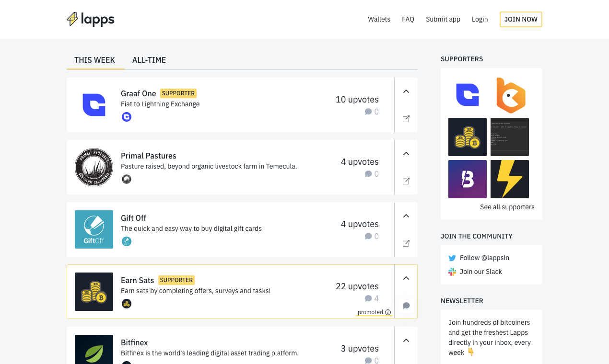The image size is (609, 364).
Task: Open the Graaf One app logo
Action: coord(94,105)
